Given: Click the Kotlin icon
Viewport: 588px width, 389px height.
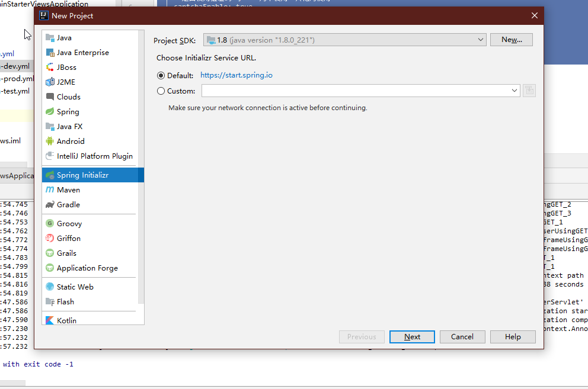Looking at the screenshot, I should (50, 320).
